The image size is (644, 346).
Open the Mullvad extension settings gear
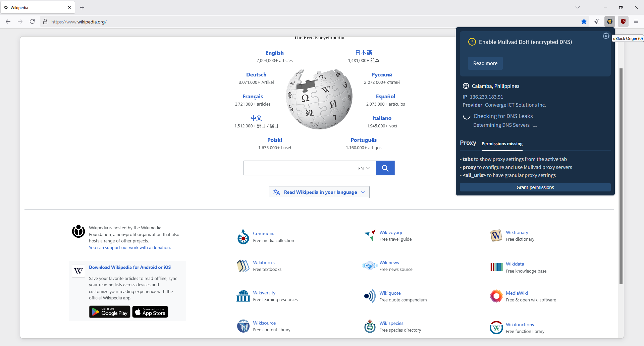606,36
